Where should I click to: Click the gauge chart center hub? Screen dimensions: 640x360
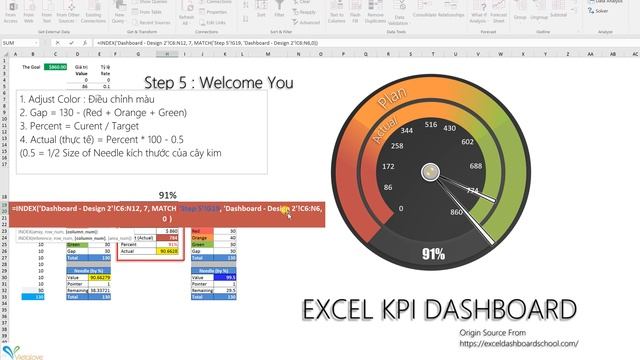(x=430, y=172)
